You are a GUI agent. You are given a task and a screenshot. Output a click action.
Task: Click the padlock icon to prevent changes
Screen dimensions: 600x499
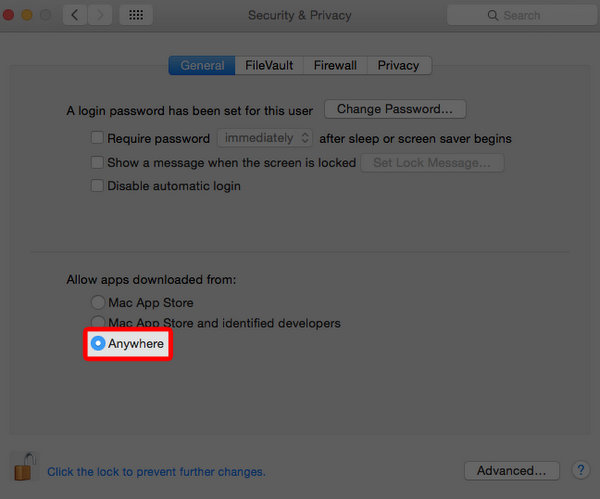[x=25, y=467]
